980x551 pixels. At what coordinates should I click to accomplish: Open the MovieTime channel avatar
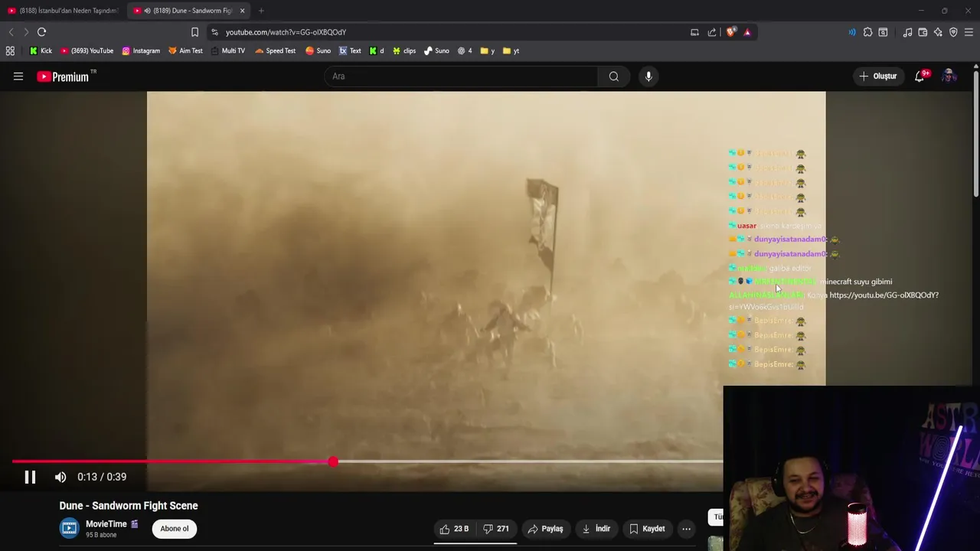coord(70,529)
